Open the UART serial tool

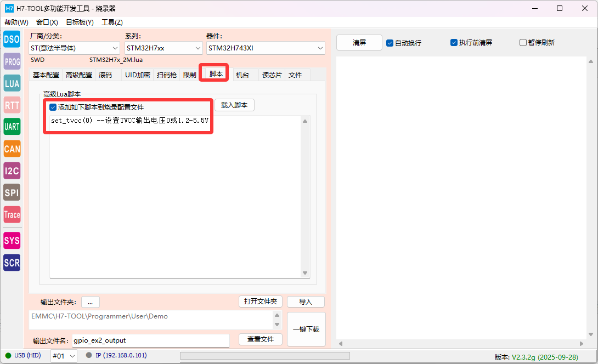tap(12, 127)
